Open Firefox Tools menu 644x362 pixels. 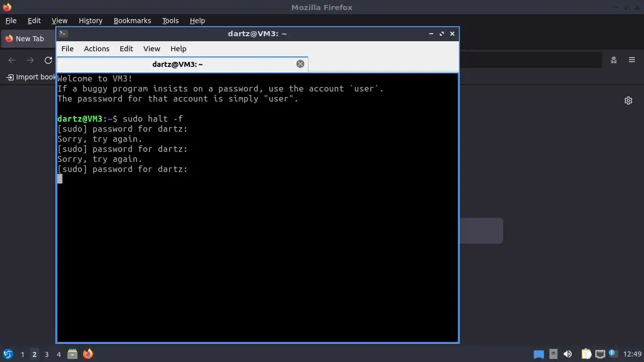pyautogui.click(x=170, y=21)
